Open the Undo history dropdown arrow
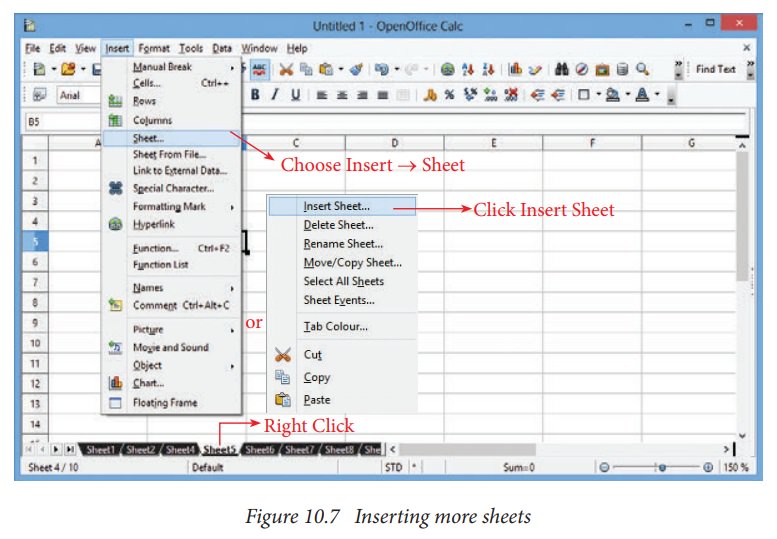Image resolution: width=777 pixels, height=539 pixels. pyautogui.click(x=396, y=69)
